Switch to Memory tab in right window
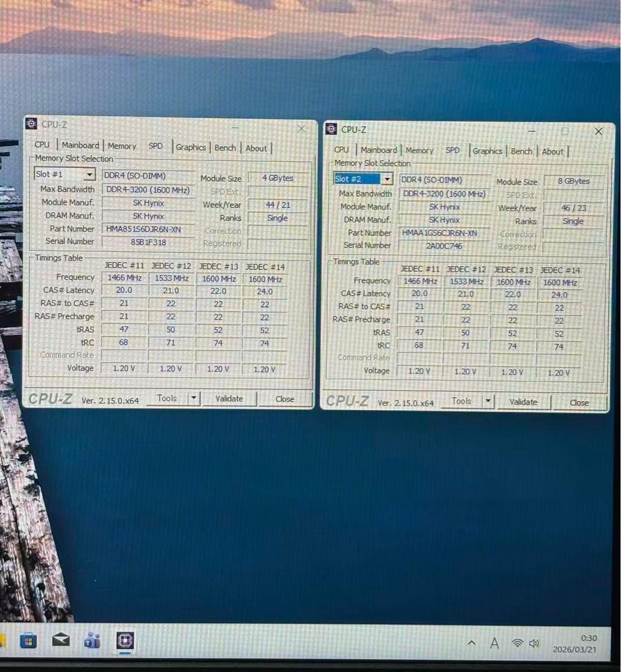 click(419, 151)
